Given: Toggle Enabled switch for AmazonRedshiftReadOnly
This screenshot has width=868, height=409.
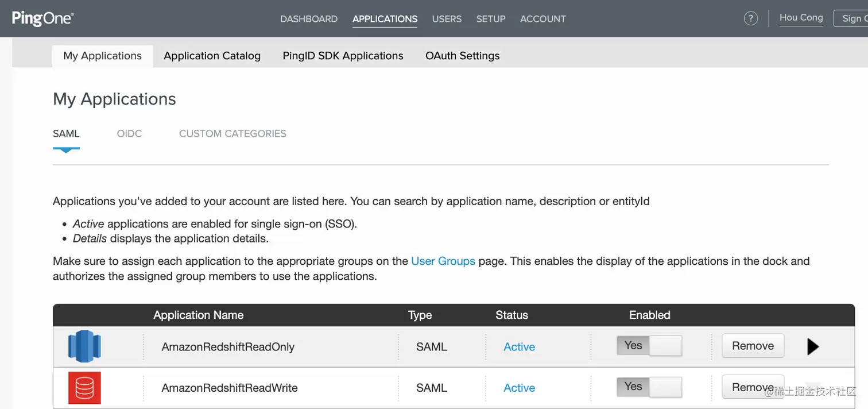Looking at the screenshot, I should (x=649, y=346).
